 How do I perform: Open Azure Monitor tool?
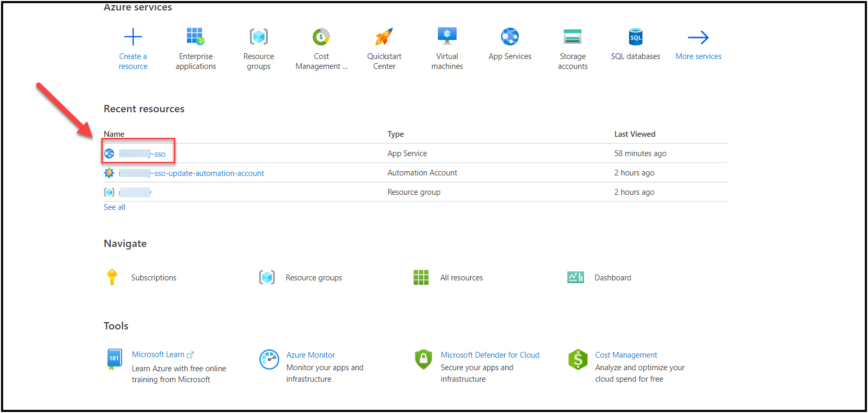310,355
